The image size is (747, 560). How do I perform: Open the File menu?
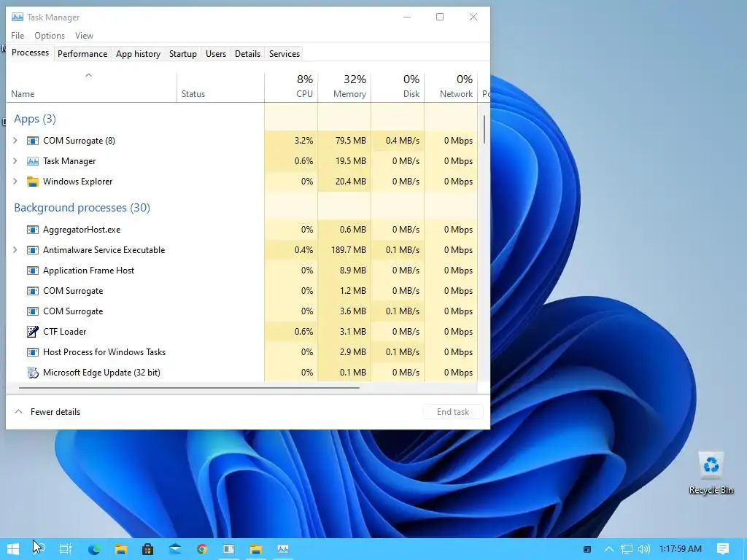[x=18, y=36]
